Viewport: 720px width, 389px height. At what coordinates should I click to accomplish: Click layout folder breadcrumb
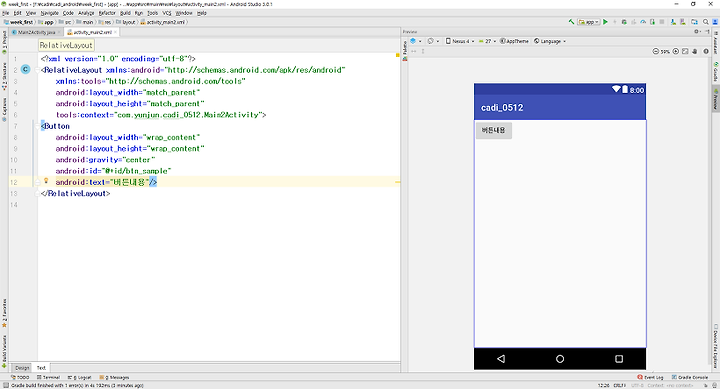126,22
